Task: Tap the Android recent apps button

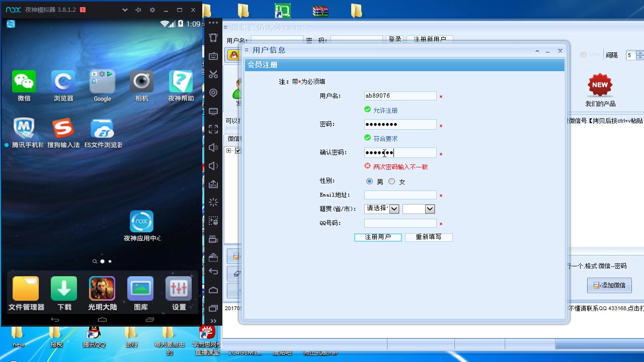Action: pyautogui.click(x=149, y=319)
